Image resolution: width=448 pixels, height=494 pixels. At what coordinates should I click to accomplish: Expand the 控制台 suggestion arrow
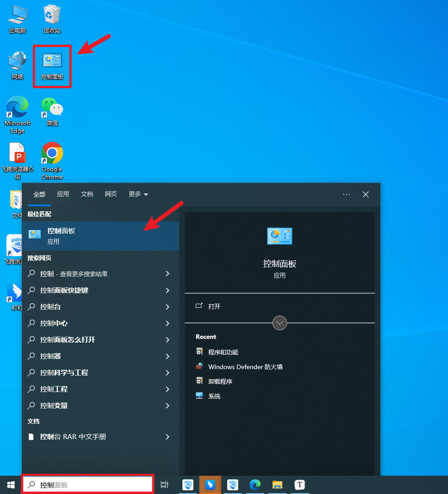coord(167,307)
